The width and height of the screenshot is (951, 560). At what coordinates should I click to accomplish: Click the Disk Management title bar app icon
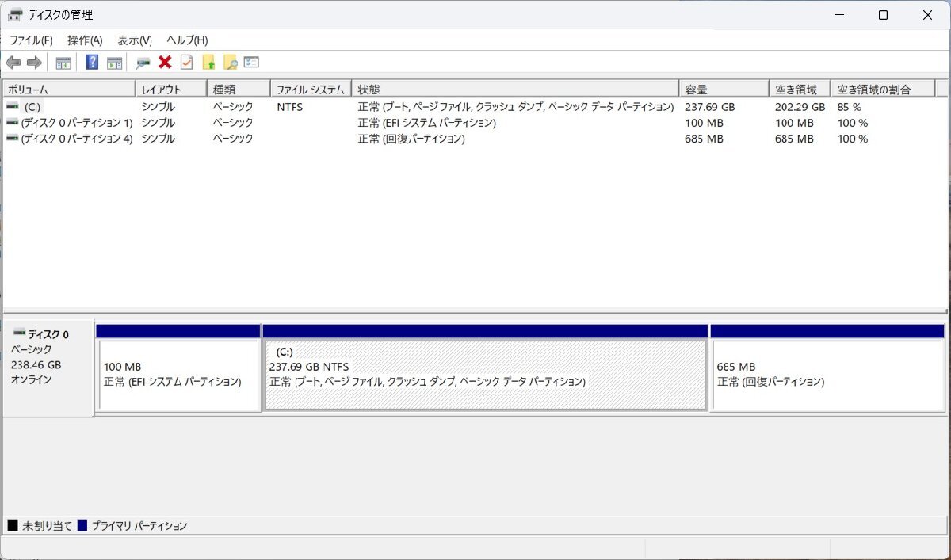[x=15, y=15]
